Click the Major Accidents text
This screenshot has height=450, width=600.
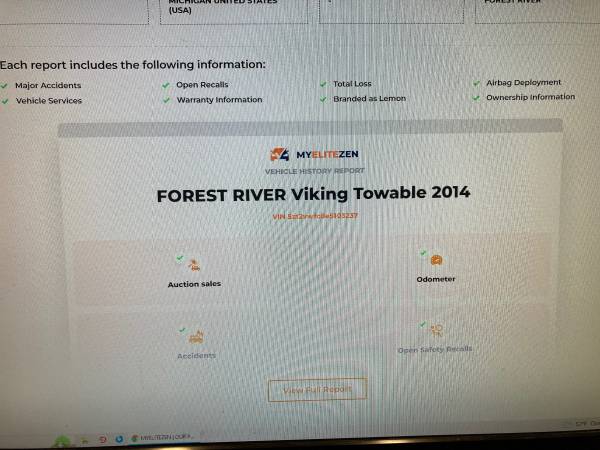tap(48, 85)
